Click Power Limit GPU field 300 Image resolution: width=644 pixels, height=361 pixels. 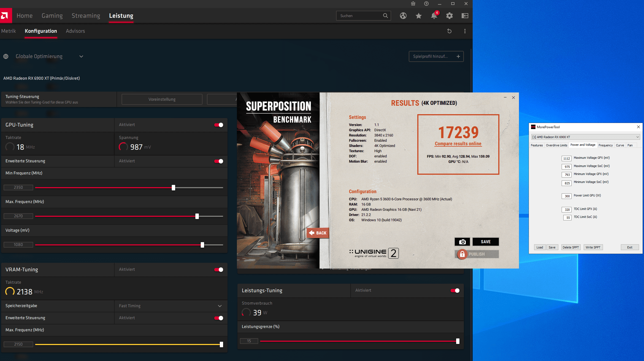click(x=567, y=196)
